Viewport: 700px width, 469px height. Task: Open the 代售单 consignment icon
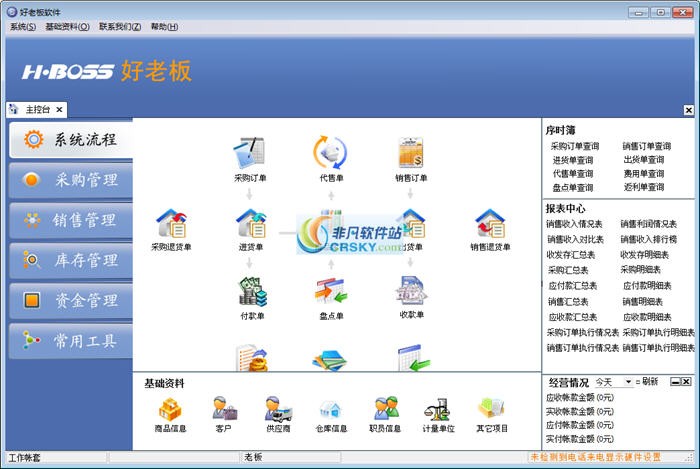[x=331, y=153]
